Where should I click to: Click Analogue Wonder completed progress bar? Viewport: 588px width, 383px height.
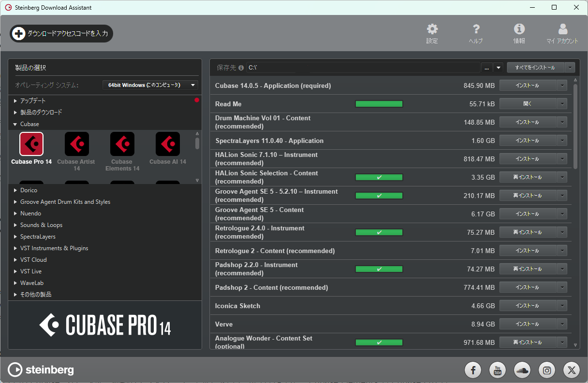coord(379,342)
